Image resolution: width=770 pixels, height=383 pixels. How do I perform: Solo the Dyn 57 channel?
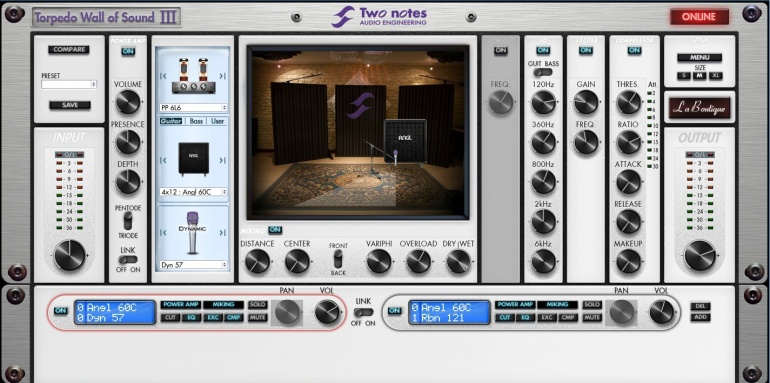pos(257,305)
